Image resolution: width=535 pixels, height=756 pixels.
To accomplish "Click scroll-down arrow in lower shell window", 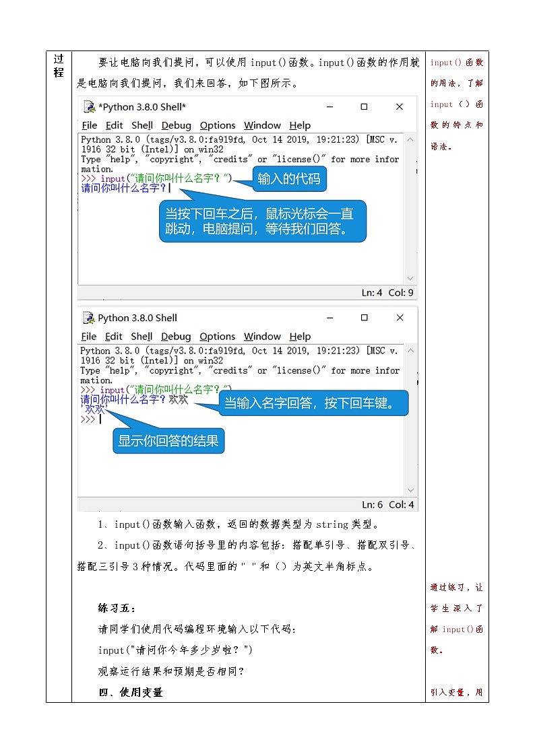I will [410, 490].
